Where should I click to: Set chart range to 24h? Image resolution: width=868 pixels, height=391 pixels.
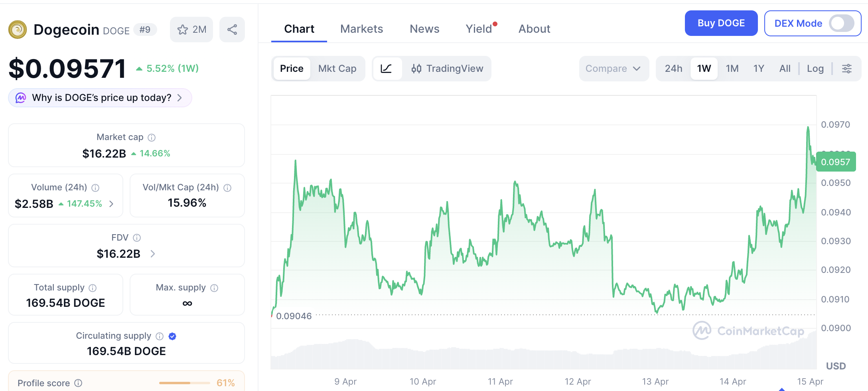(x=674, y=69)
